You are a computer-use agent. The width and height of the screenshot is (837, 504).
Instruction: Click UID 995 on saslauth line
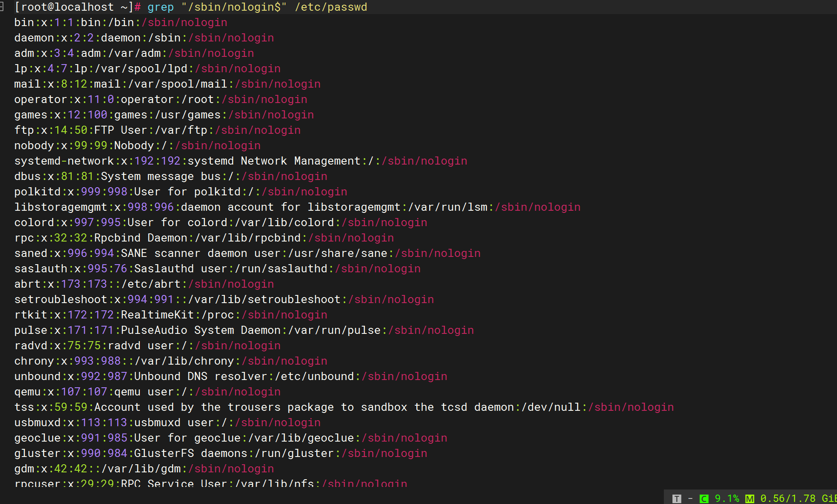click(97, 269)
